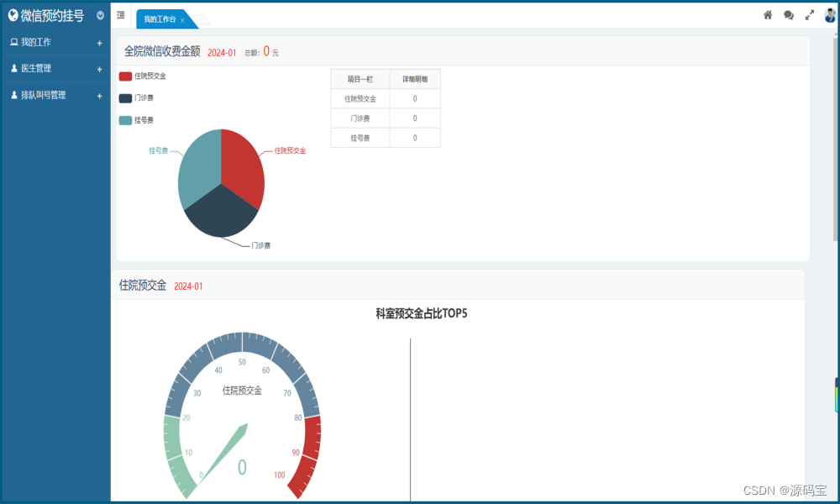840x504 pixels.
Task: Expand the 排队叫号管理 menu plus sign
Action: pyautogui.click(x=100, y=96)
